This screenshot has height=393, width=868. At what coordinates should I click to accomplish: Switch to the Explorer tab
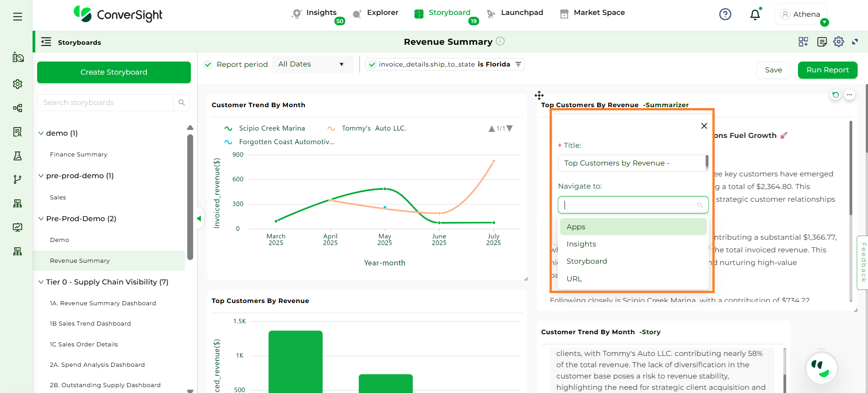pos(382,13)
